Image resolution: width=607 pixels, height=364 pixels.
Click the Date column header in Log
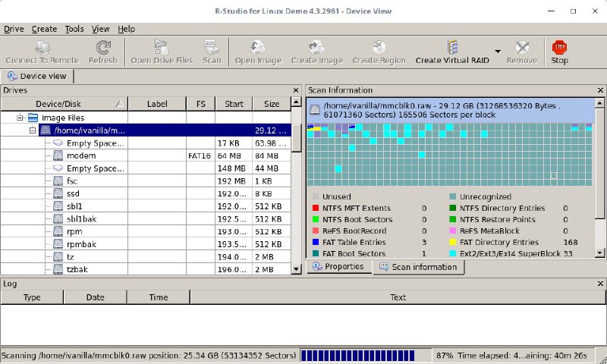click(96, 297)
